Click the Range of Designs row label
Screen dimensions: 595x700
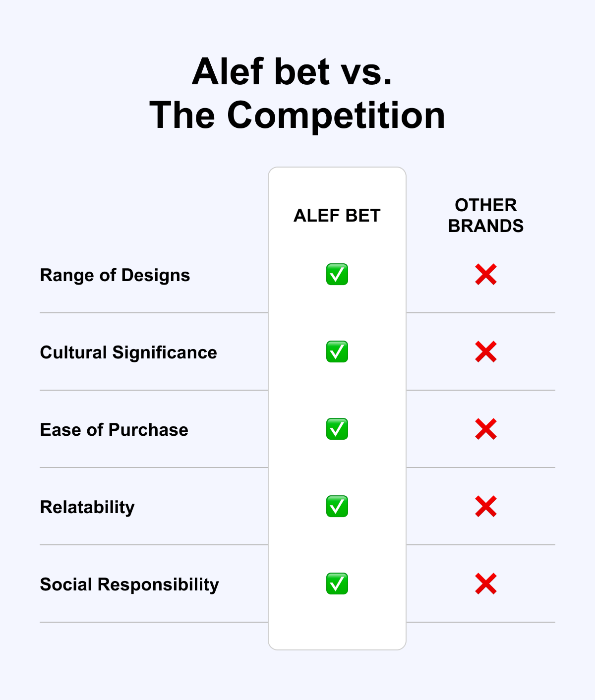point(115,275)
